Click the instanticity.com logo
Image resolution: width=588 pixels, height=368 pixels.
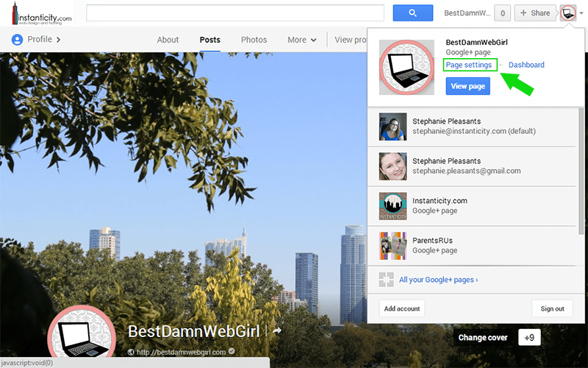coord(42,14)
